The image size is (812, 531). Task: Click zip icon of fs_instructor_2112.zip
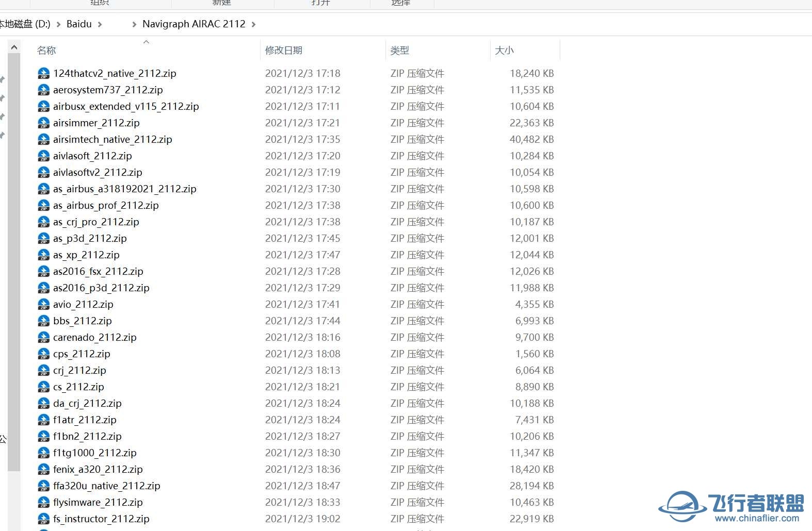(x=44, y=519)
